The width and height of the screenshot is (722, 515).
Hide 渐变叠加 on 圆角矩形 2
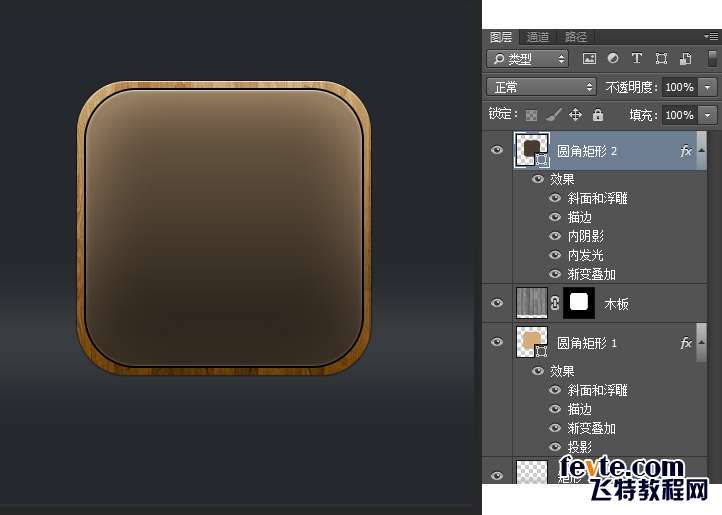coord(555,274)
